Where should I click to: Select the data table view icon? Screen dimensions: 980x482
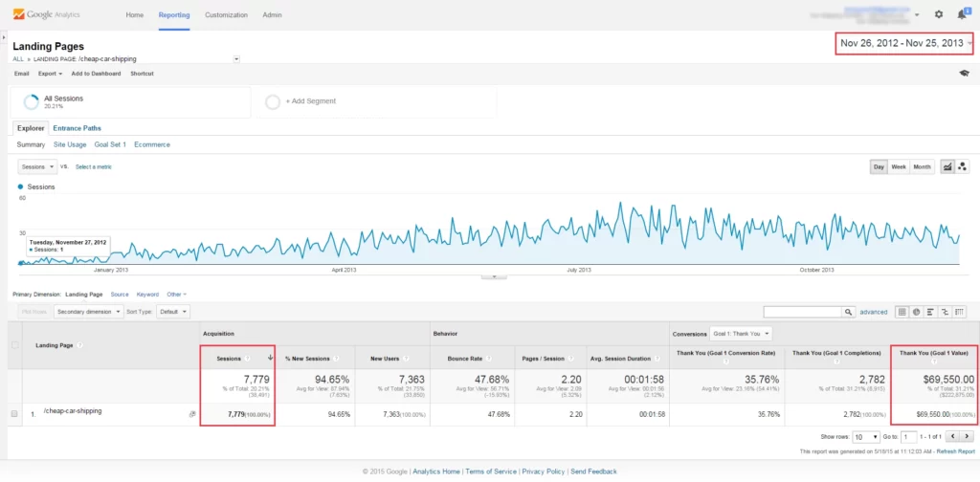[902, 312]
